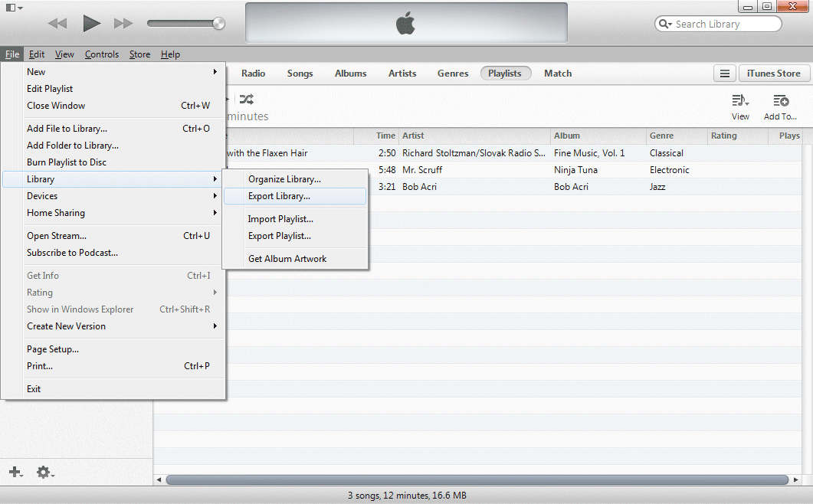Choose Import Playlist
The height and width of the screenshot is (504, 813).
pyautogui.click(x=295, y=219)
